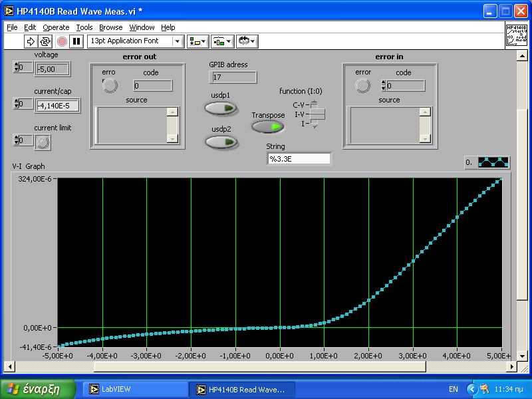The height and width of the screenshot is (399, 532).
Task: Click the V-I Graph plot legend sample
Action: click(x=493, y=162)
